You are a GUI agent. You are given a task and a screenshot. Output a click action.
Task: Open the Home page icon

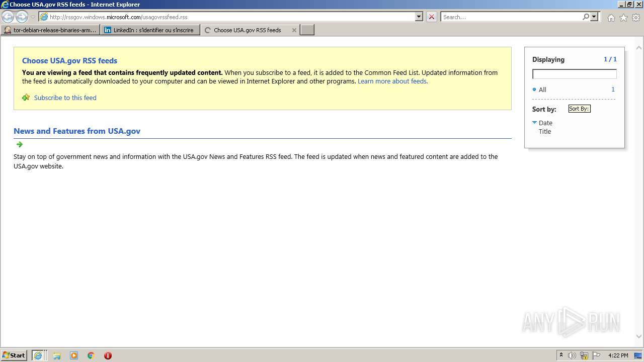(x=611, y=18)
